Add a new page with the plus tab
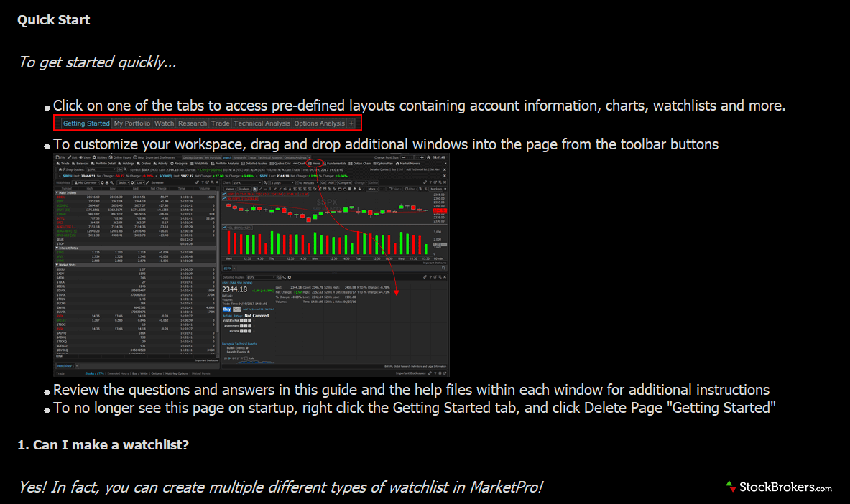 (351, 123)
